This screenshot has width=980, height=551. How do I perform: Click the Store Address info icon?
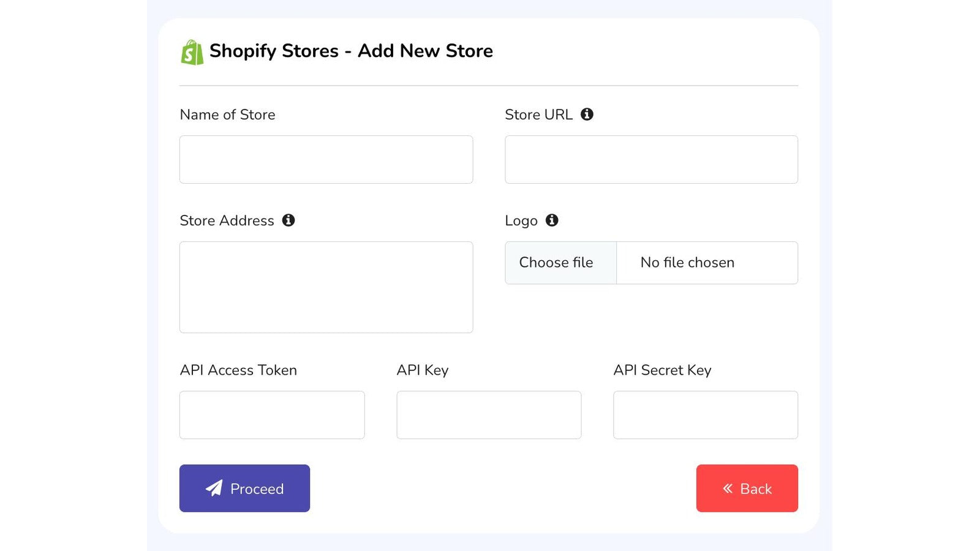click(x=288, y=220)
